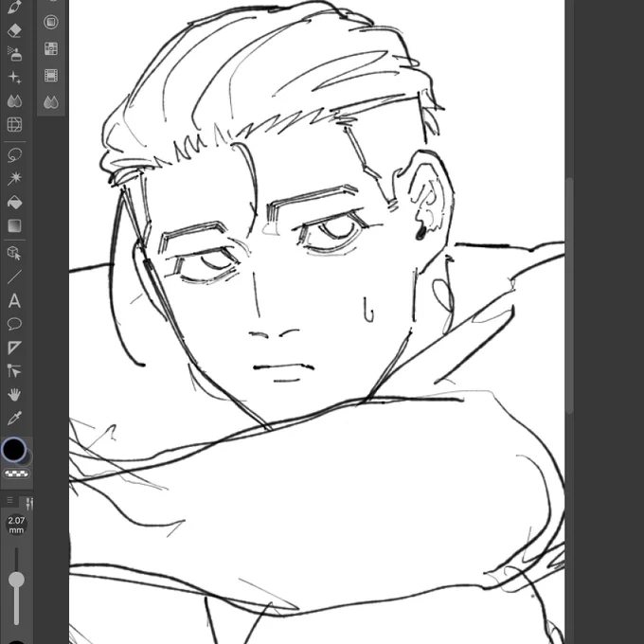Select the Ruler tool
This screenshot has width=644, height=644.
[14, 348]
